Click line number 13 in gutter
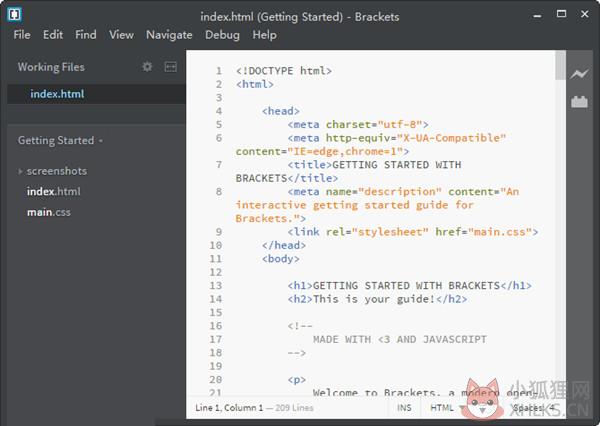This screenshot has width=600, height=426. point(216,286)
